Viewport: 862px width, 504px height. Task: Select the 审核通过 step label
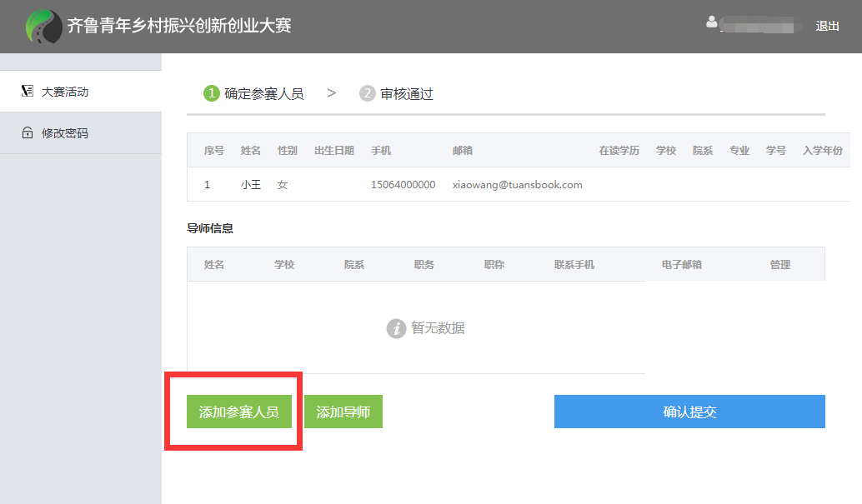pyautogui.click(x=407, y=94)
